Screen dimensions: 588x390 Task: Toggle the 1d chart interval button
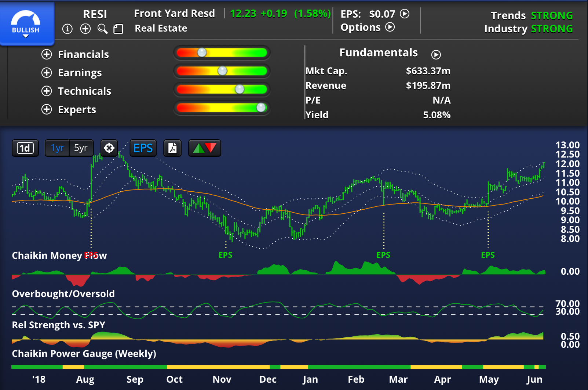point(25,148)
